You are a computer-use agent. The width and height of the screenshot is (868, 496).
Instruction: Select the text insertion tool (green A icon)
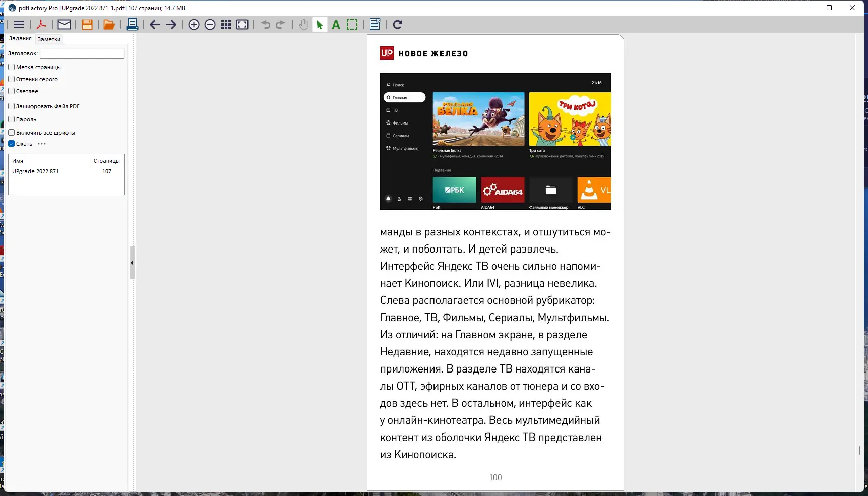(x=336, y=24)
